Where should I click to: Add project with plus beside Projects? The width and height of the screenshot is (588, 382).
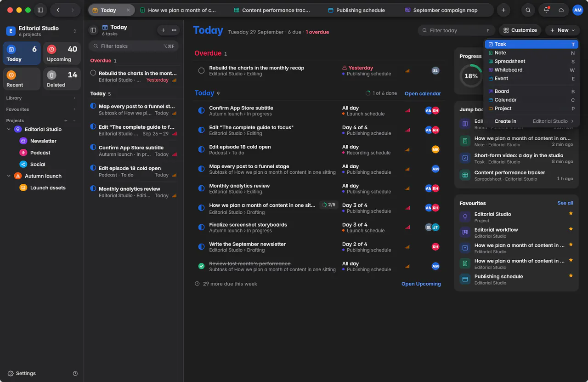click(66, 120)
